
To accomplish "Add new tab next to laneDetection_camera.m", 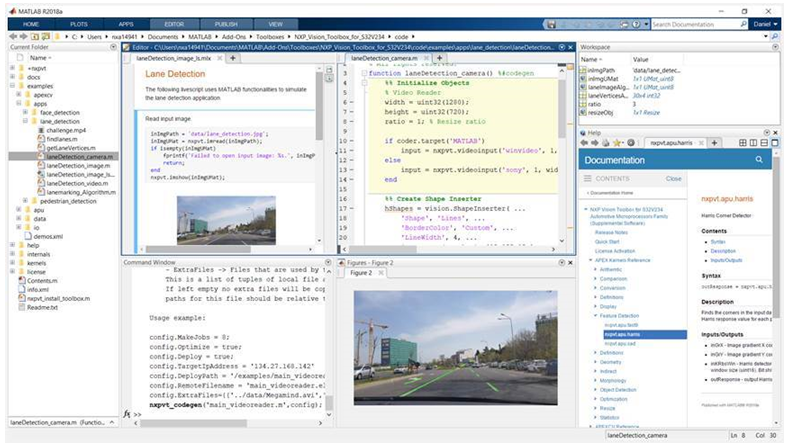I will point(440,58).
